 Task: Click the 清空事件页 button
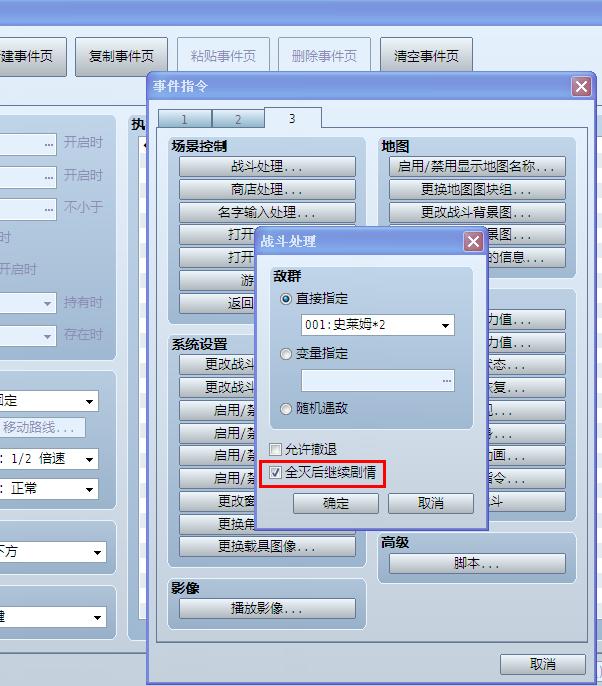427,57
